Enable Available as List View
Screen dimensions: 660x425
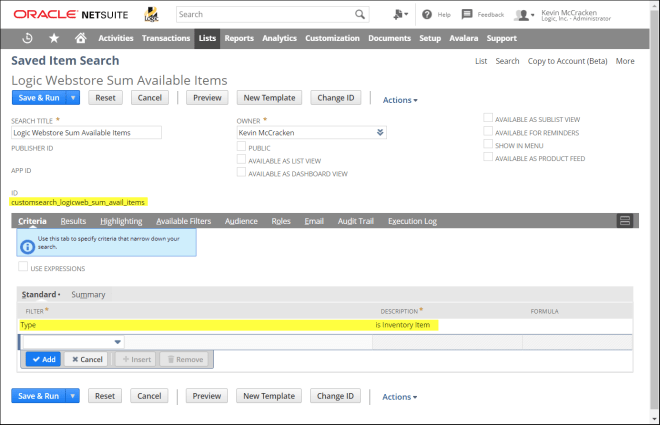click(241, 159)
